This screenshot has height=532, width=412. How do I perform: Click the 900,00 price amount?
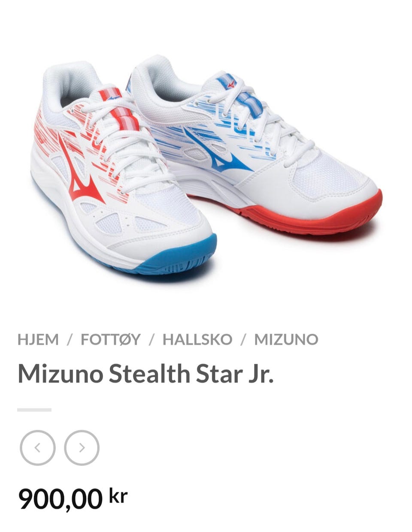tap(61, 499)
